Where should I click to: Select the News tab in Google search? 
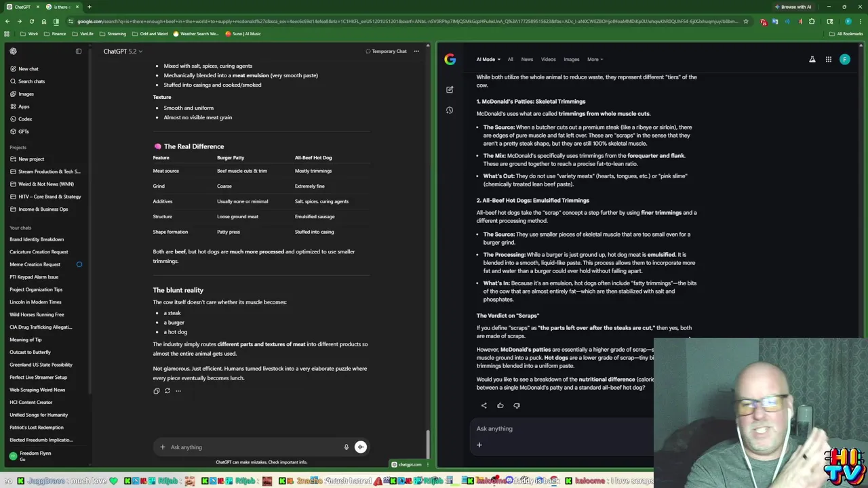(x=527, y=60)
